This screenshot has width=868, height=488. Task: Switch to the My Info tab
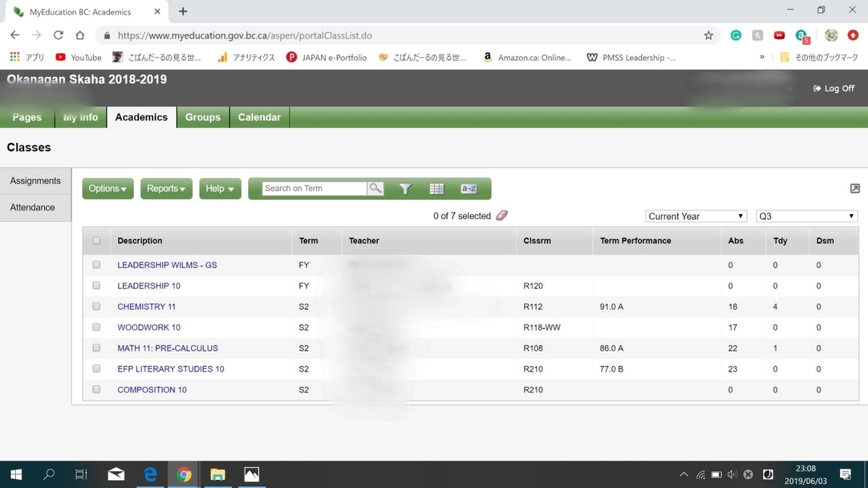pyautogui.click(x=80, y=117)
